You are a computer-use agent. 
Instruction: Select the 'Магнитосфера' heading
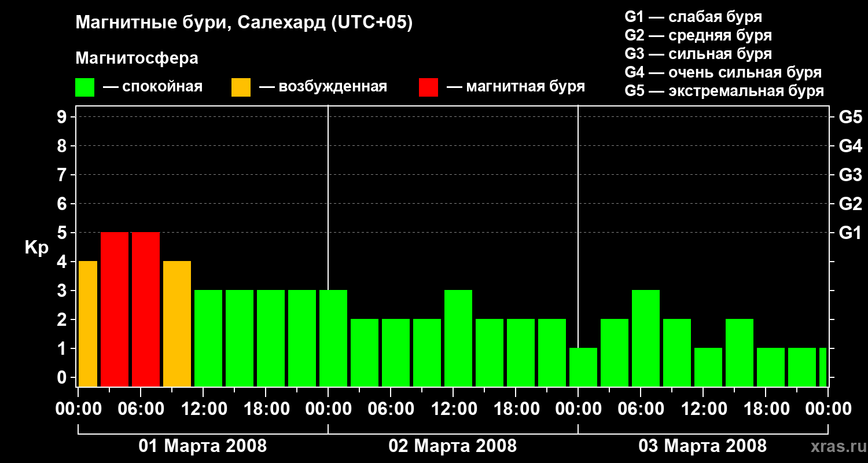137,58
